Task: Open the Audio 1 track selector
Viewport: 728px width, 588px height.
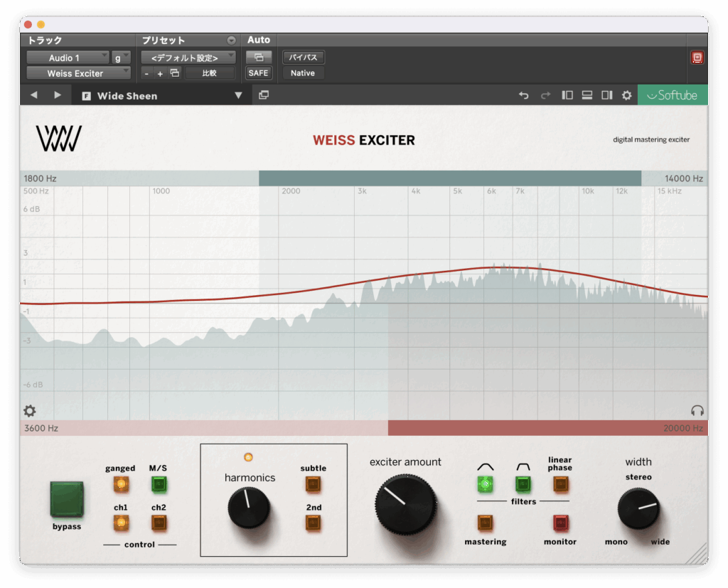Action: [x=68, y=58]
